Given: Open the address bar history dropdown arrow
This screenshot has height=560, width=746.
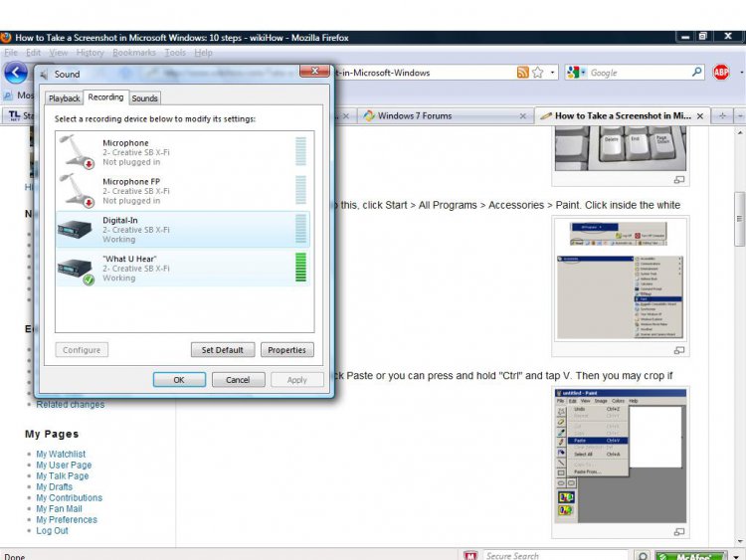Looking at the screenshot, I should (x=552, y=73).
